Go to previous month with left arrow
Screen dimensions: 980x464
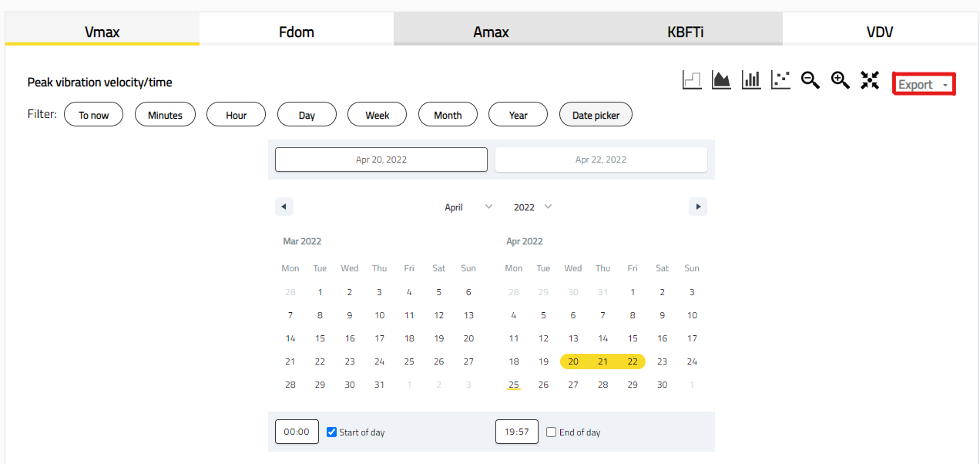point(284,207)
